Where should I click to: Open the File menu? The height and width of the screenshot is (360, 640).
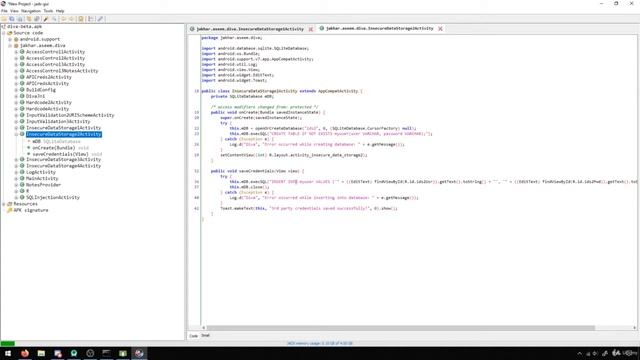click(x=4, y=11)
